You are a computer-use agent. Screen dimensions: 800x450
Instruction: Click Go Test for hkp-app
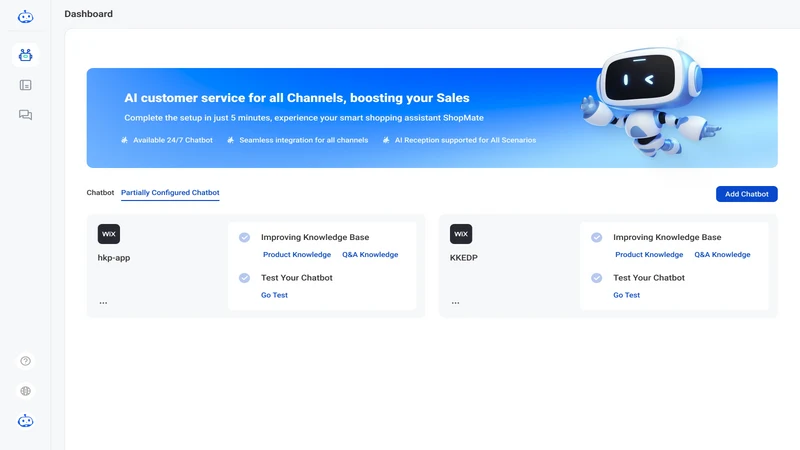pos(274,295)
